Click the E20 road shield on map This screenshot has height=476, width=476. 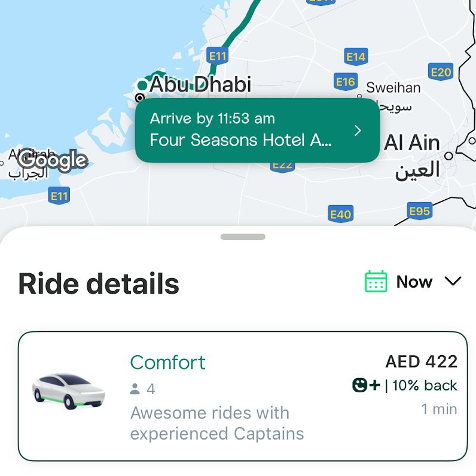pyautogui.click(x=441, y=72)
